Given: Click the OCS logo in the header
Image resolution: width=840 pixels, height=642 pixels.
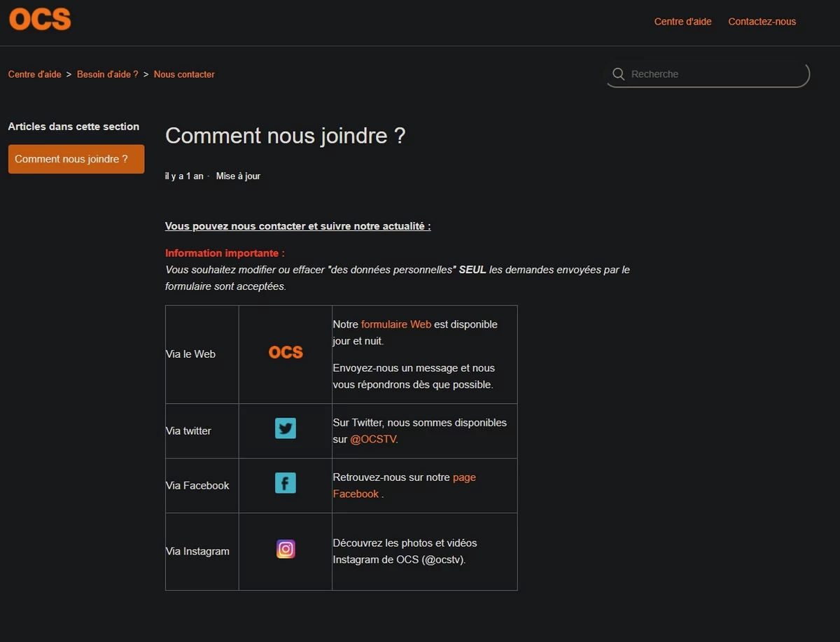Looking at the screenshot, I should click(x=40, y=20).
